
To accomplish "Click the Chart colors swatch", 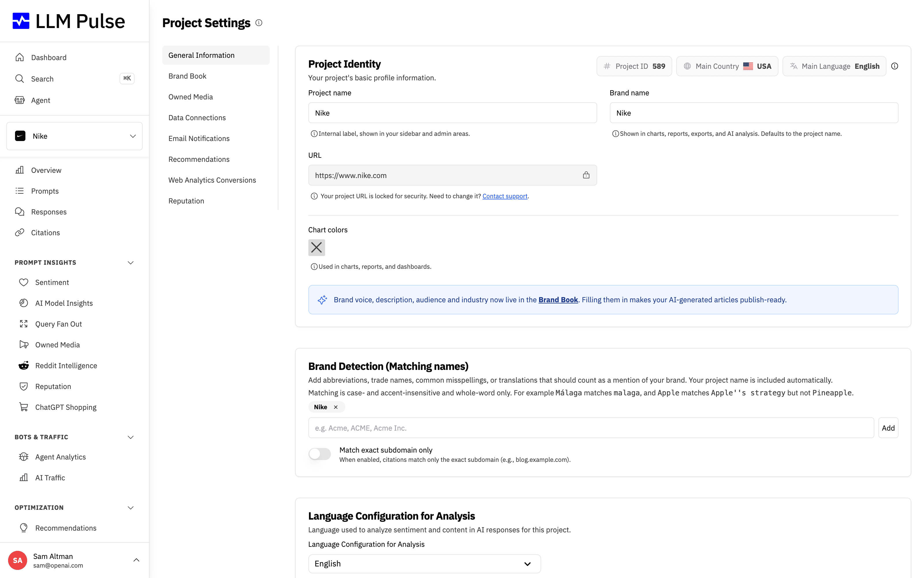I will pyautogui.click(x=316, y=248).
